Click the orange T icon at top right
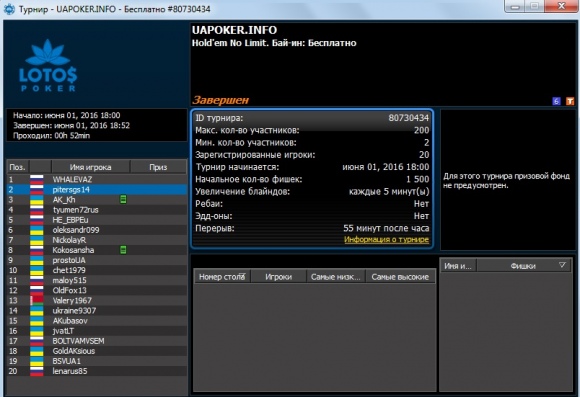 570,101
